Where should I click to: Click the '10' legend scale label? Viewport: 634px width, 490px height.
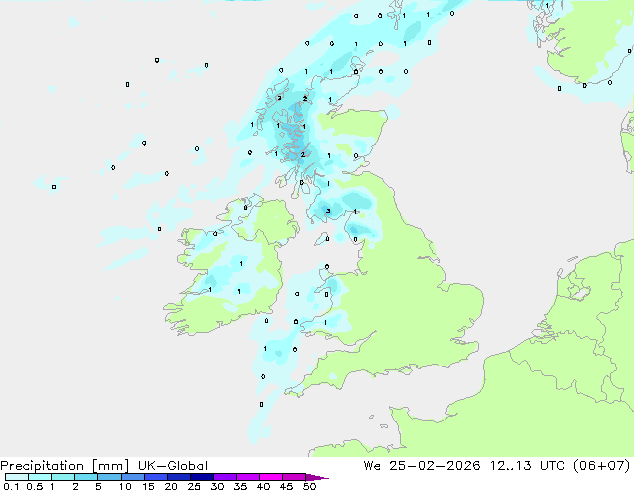125,486
